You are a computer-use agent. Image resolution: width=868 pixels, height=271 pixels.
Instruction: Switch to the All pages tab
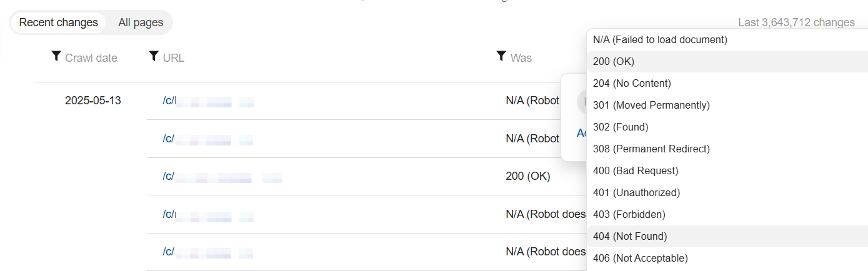point(141,22)
